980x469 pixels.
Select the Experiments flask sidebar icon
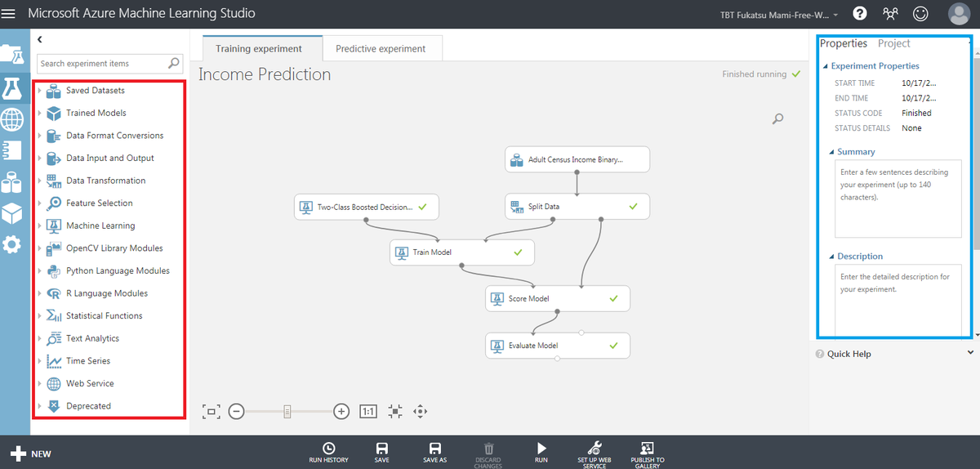coord(11,88)
